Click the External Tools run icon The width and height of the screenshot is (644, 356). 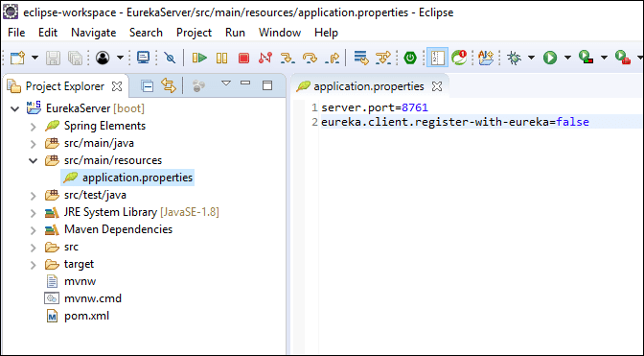pos(623,58)
